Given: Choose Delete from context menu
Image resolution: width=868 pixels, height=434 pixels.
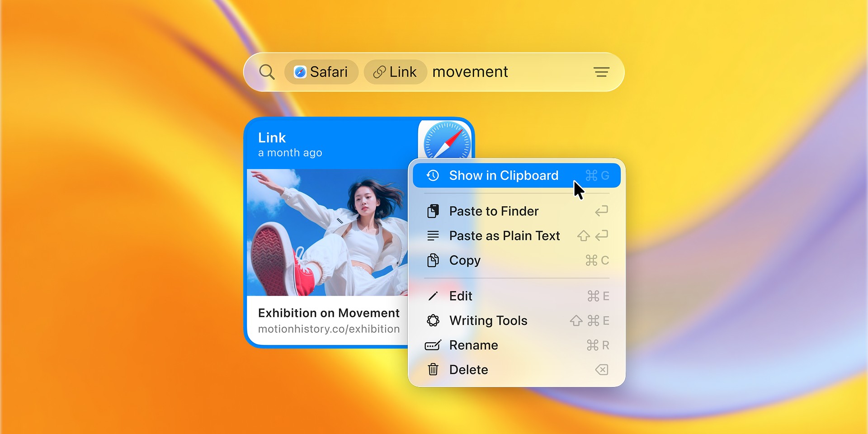Looking at the screenshot, I should 516,370.
